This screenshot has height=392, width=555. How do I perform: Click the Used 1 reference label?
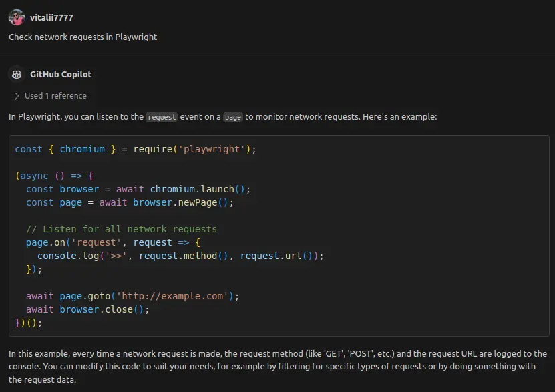(55, 96)
